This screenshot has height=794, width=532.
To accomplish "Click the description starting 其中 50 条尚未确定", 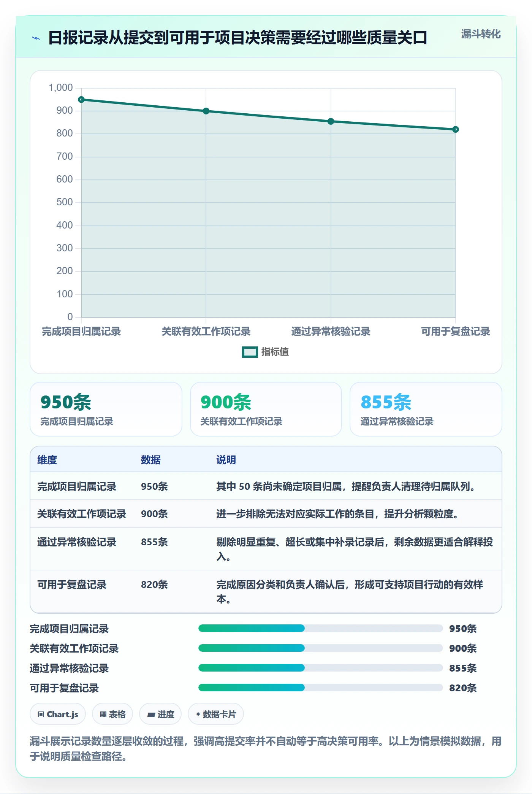I will click(347, 486).
